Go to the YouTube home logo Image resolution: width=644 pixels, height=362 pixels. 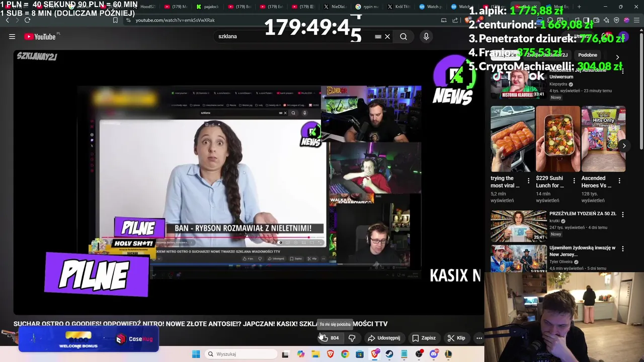(x=40, y=36)
